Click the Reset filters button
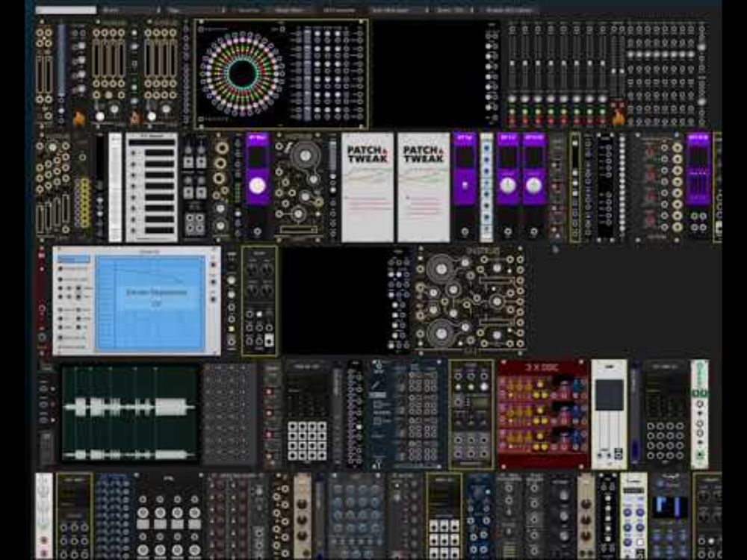 (x=290, y=10)
